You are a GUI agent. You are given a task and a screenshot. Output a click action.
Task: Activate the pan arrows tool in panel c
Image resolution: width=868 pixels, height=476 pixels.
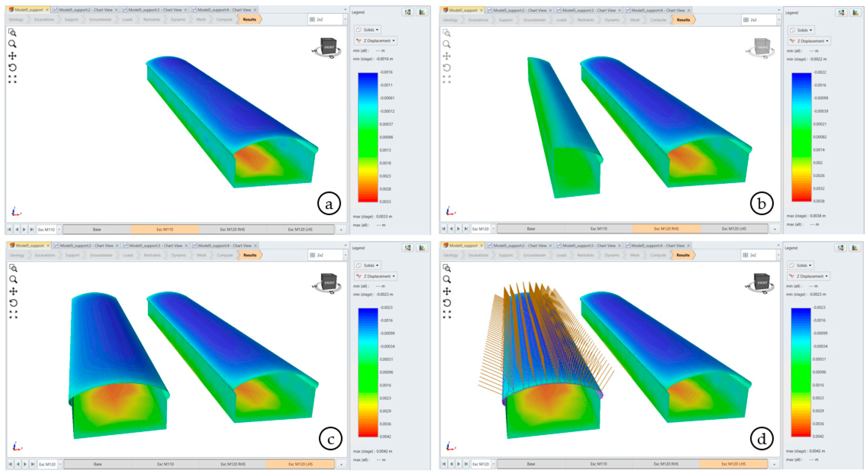tap(13, 291)
